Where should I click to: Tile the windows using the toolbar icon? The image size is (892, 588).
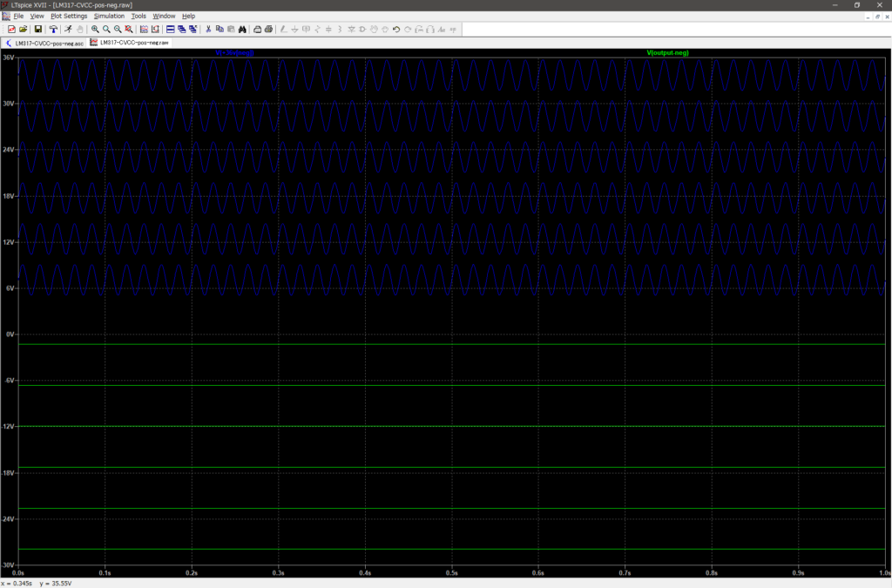click(171, 29)
